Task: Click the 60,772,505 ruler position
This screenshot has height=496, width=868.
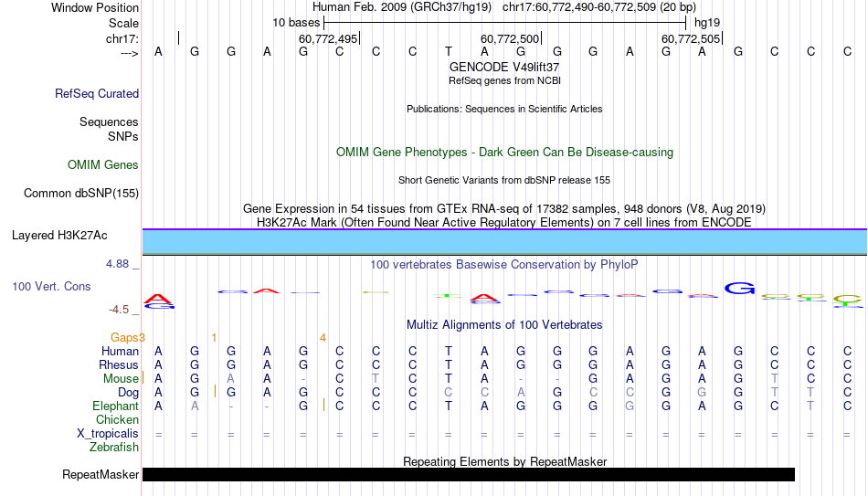Action: pos(691,38)
